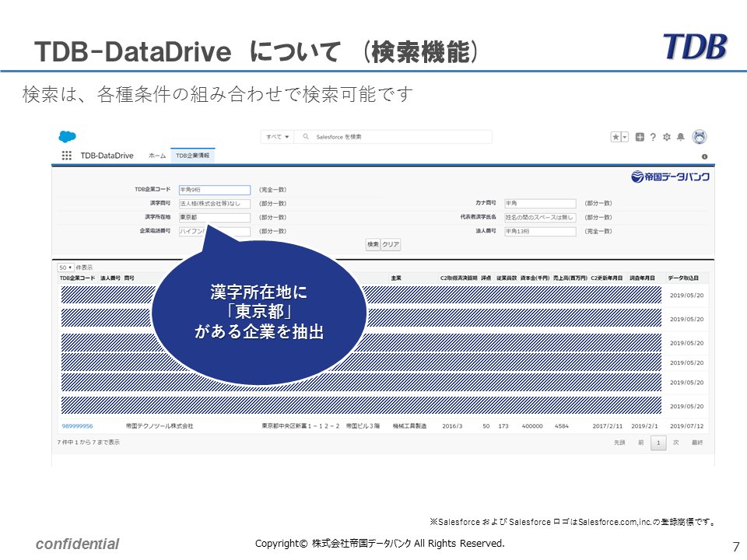Viewport: 747px width, 560px height.
Task: Click the 検索 button
Action: 373,244
